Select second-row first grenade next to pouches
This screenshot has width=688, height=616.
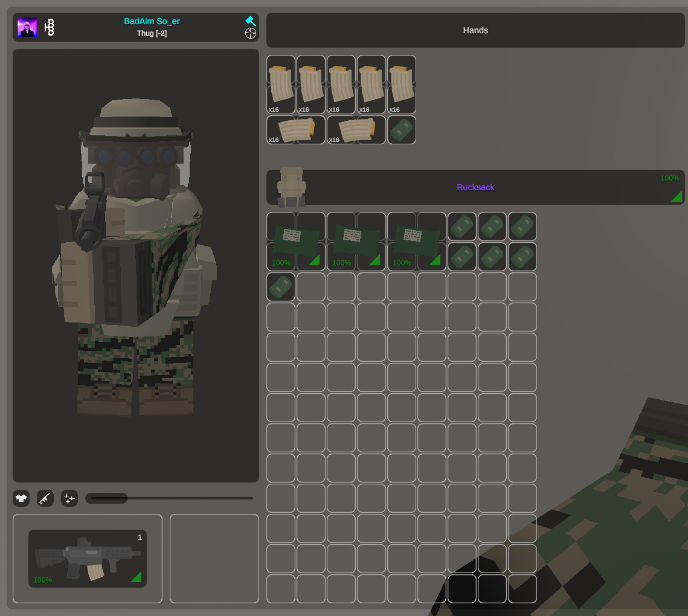462,257
